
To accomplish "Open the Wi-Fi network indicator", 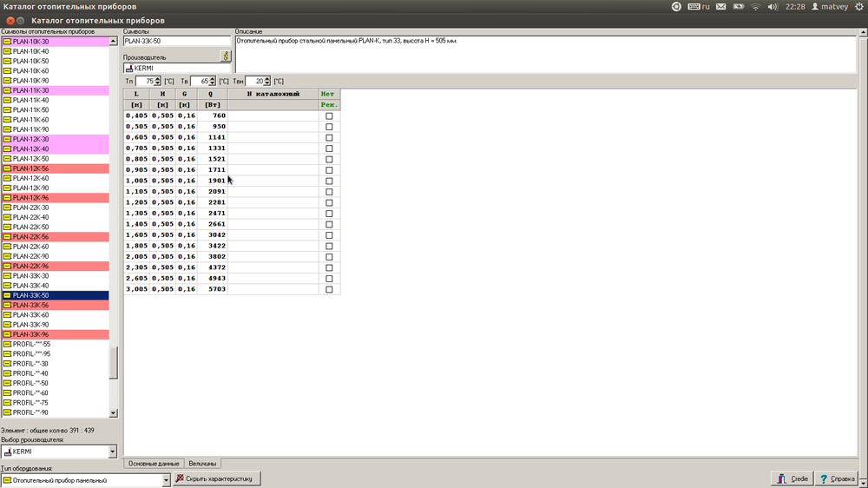I will pos(756,7).
